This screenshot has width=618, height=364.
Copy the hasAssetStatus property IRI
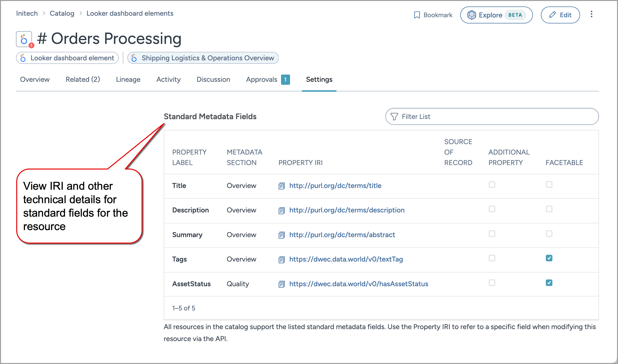(x=282, y=284)
